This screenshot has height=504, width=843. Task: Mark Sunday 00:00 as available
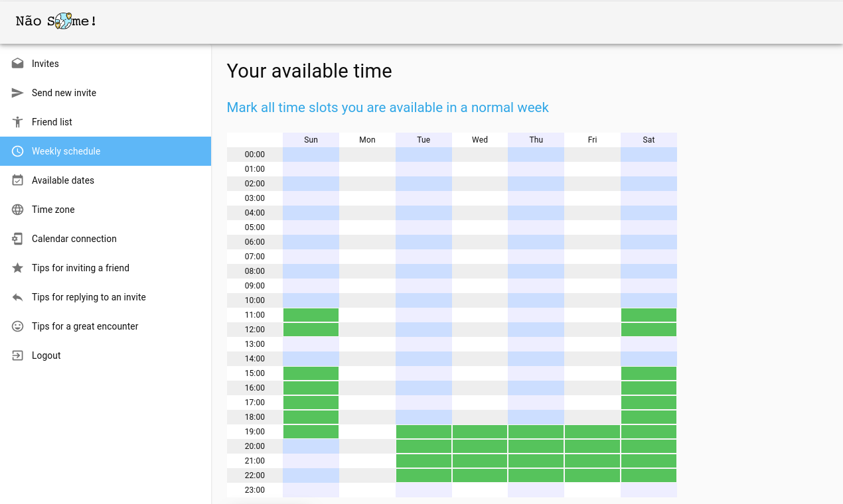point(311,155)
